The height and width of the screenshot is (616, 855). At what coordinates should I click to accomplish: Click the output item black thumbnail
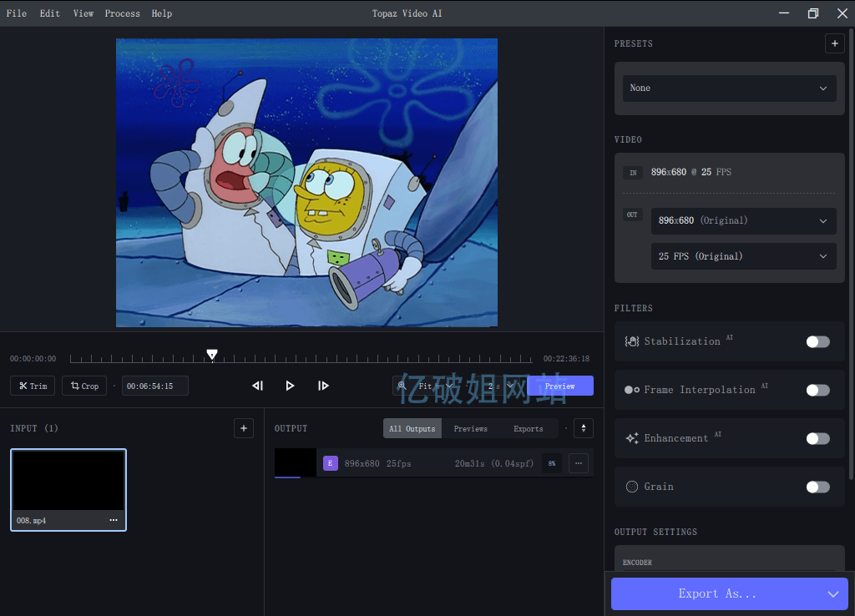click(296, 462)
